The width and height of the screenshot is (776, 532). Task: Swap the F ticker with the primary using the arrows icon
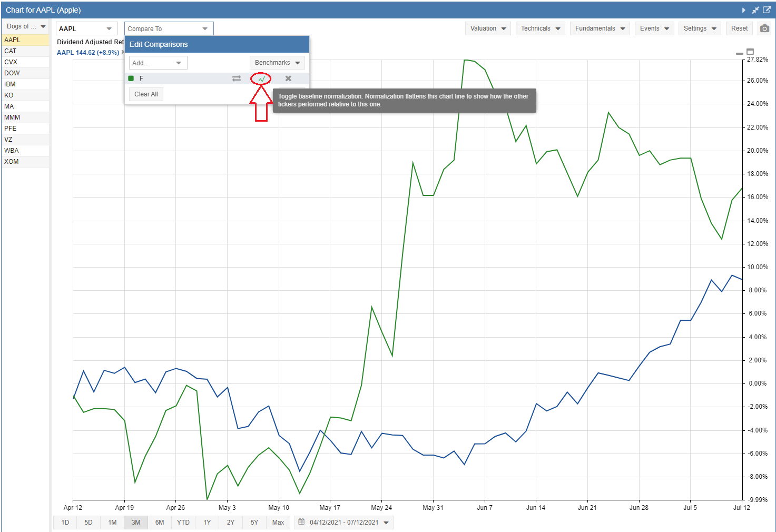tap(237, 78)
